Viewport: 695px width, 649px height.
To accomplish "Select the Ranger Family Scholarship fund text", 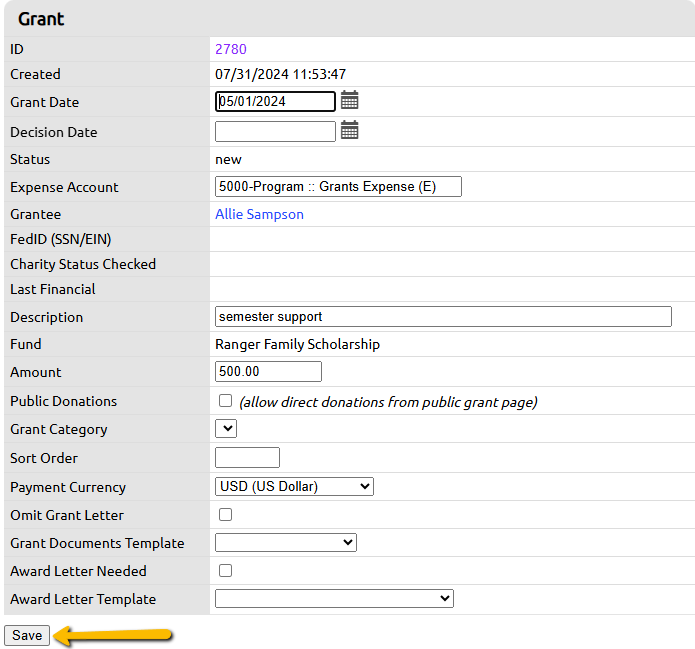I will (x=297, y=344).
